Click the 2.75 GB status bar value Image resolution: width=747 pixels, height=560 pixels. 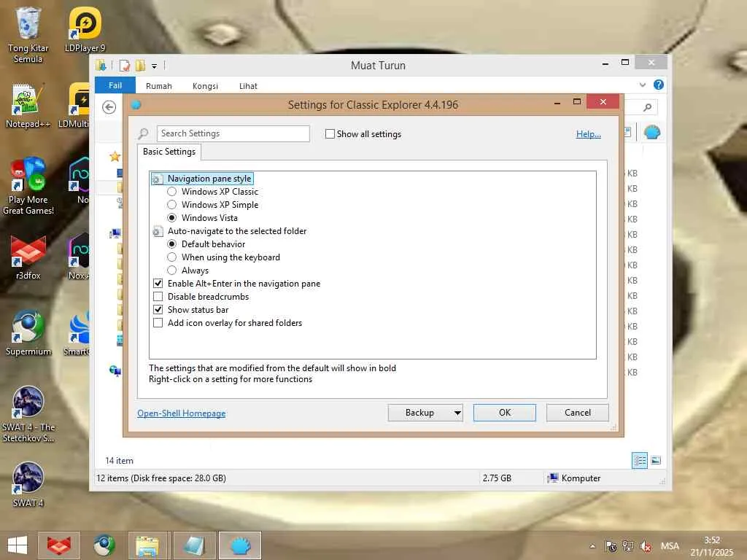tap(496, 478)
